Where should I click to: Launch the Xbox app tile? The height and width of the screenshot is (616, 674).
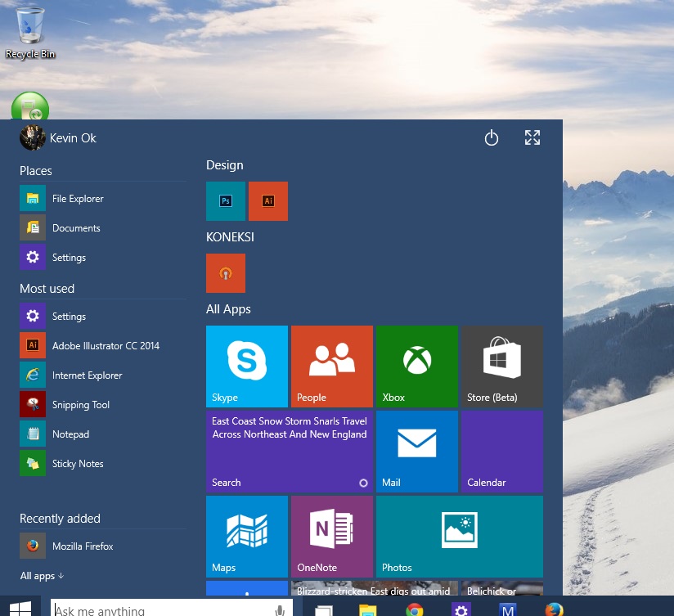(416, 366)
